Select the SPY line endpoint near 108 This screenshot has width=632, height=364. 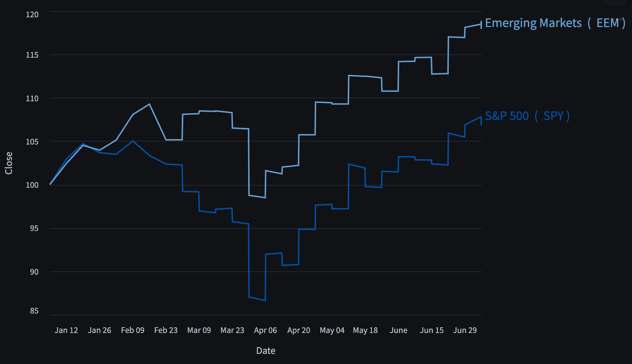[481, 117]
